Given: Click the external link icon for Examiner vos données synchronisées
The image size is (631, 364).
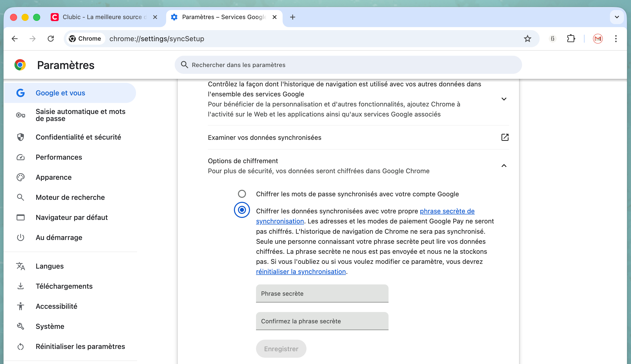Looking at the screenshot, I should pyautogui.click(x=505, y=137).
